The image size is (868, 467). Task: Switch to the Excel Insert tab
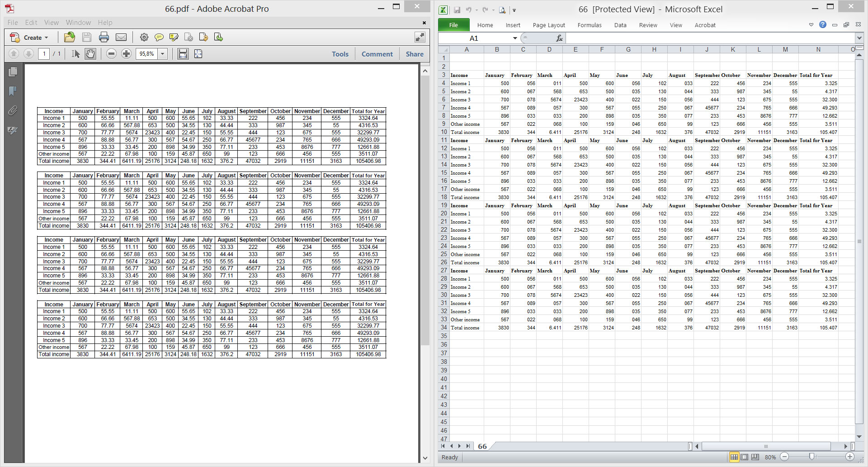513,25
